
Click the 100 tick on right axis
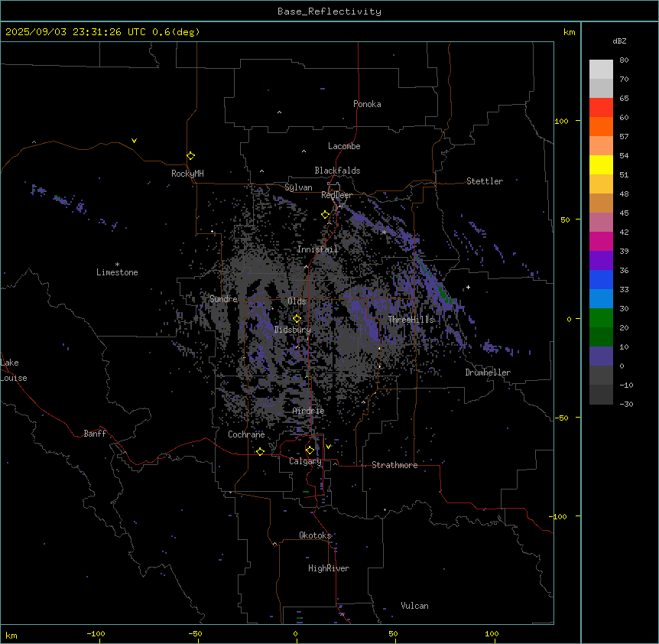tap(561, 121)
